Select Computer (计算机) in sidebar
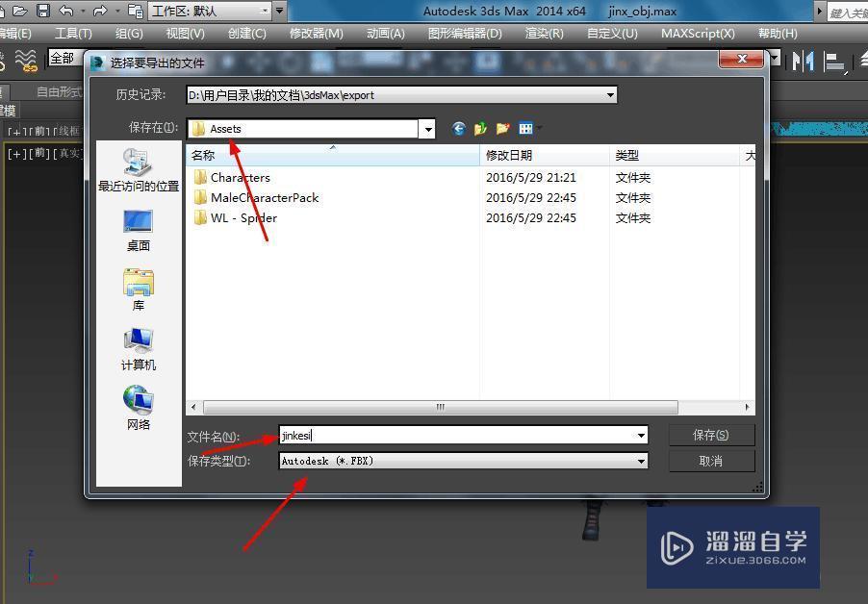 [x=139, y=349]
